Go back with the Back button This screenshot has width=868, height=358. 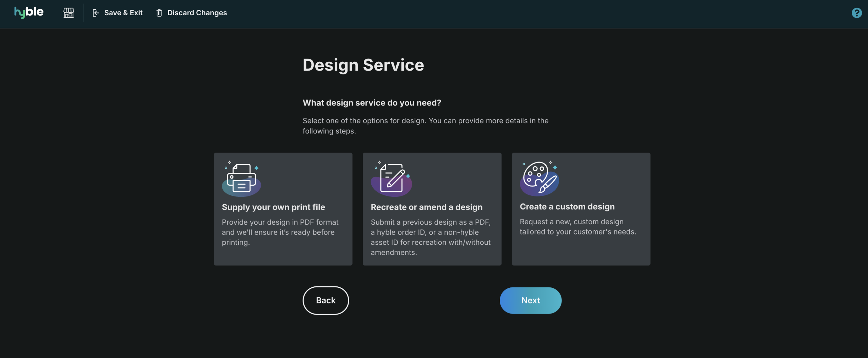[325, 300]
